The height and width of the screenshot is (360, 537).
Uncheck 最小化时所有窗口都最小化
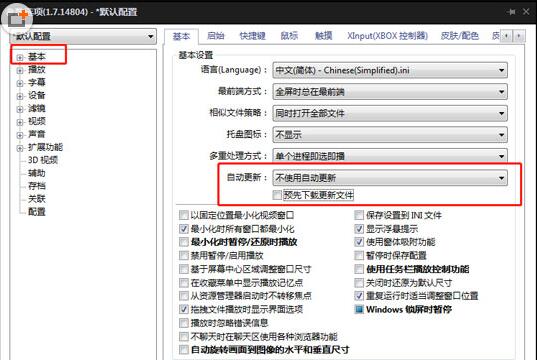pyautogui.click(x=184, y=228)
